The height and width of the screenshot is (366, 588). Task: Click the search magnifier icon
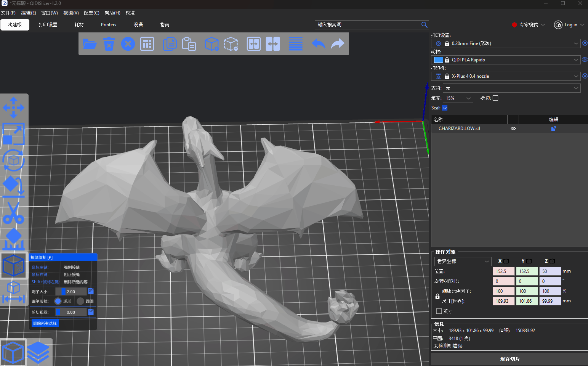coord(424,25)
